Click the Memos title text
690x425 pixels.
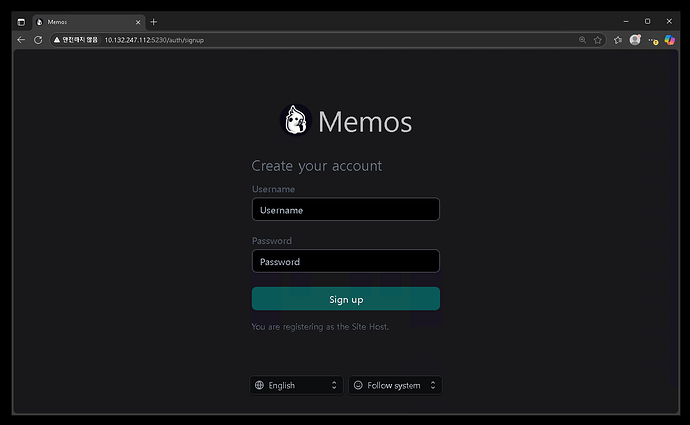click(x=365, y=121)
